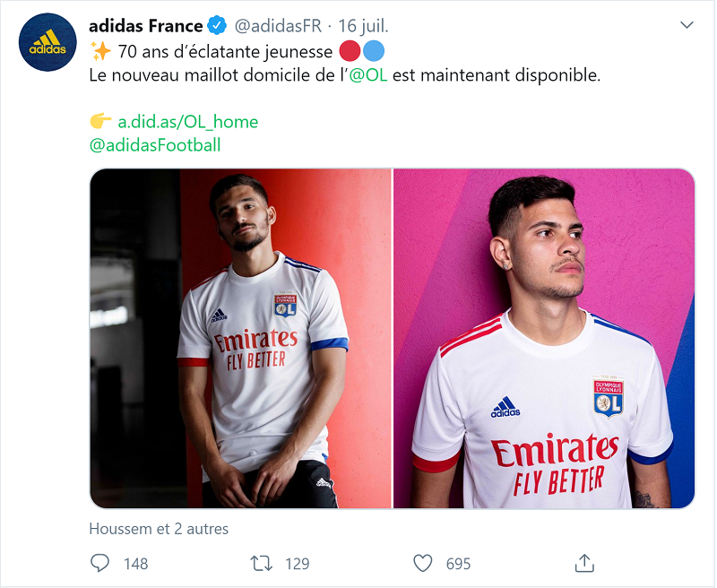717x588 pixels.
Task: Expand the tweet options chevron
Action: (687, 25)
